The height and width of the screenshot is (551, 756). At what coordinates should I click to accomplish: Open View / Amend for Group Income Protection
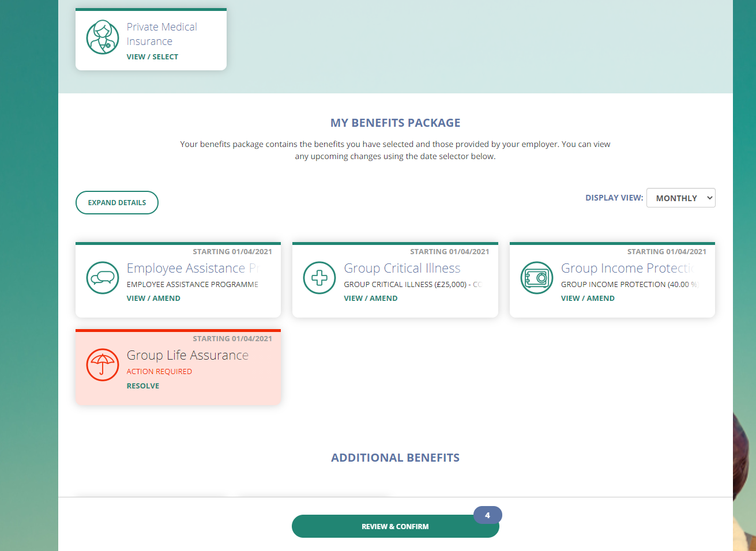pyautogui.click(x=588, y=298)
